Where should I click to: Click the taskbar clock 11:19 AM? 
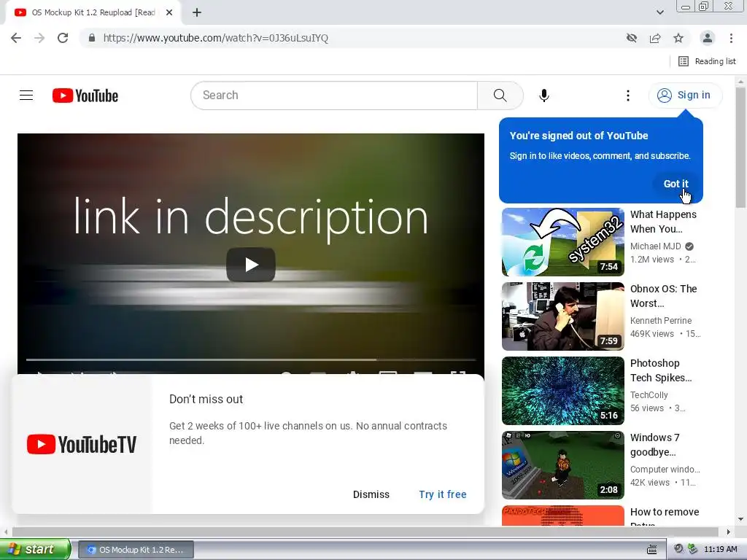tap(720, 550)
